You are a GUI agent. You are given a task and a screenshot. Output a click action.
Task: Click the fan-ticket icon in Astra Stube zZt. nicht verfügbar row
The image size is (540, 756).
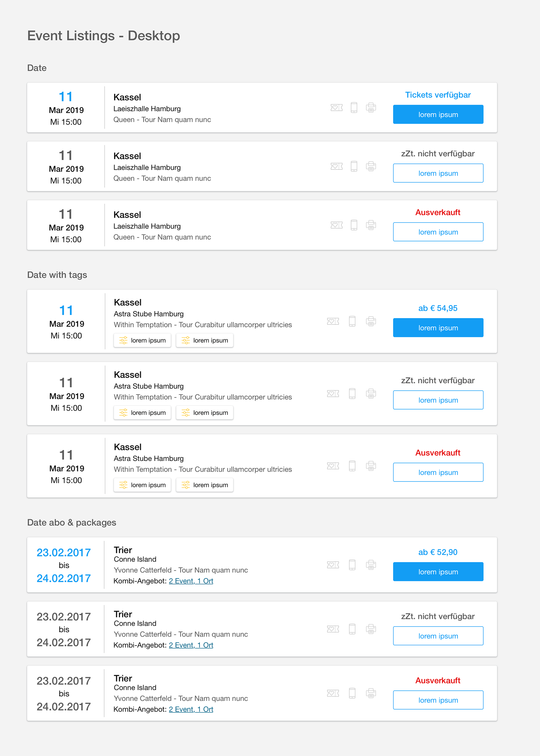tap(333, 394)
